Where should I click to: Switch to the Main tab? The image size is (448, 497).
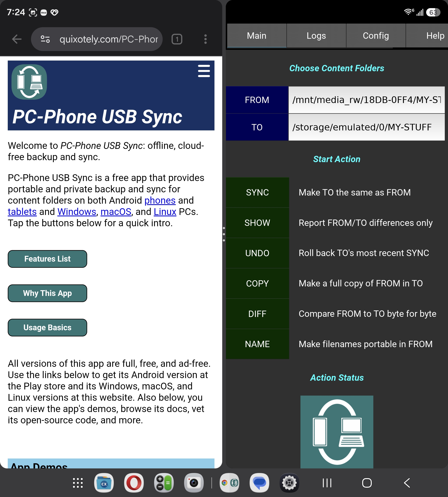(x=257, y=36)
